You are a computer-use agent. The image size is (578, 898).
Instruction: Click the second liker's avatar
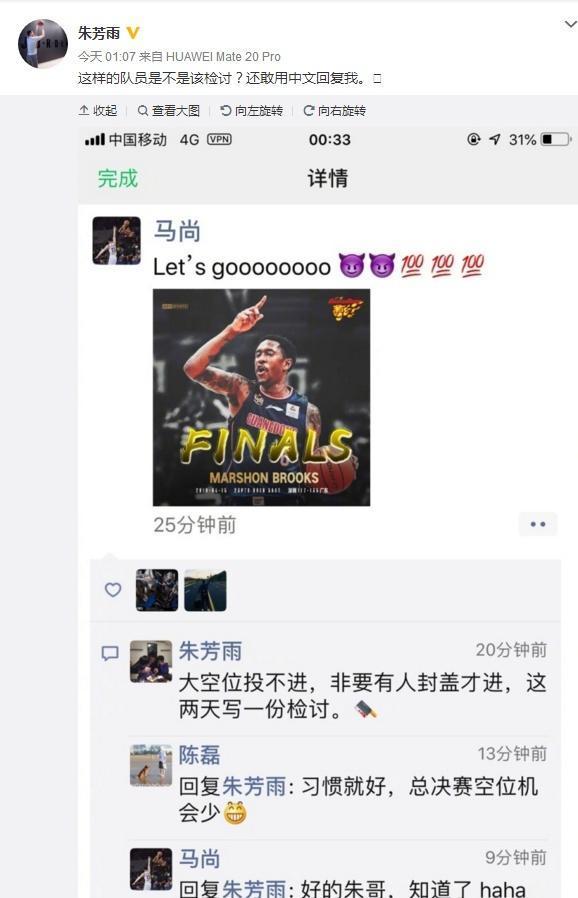(205, 590)
